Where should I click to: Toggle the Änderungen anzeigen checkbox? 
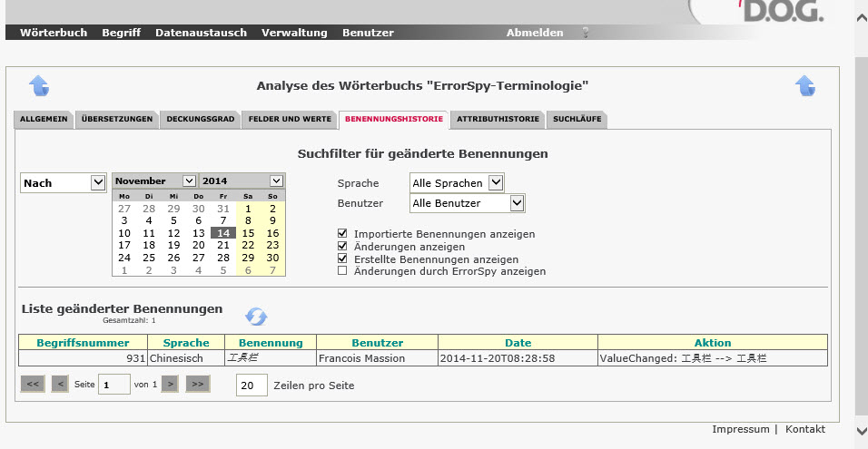tap(342, 247)
